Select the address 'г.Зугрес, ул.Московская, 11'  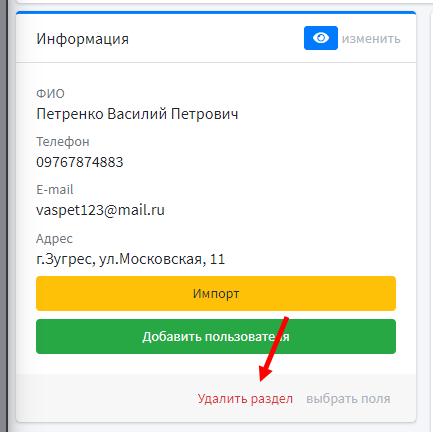pyautogui.click(x=130, y=259)
